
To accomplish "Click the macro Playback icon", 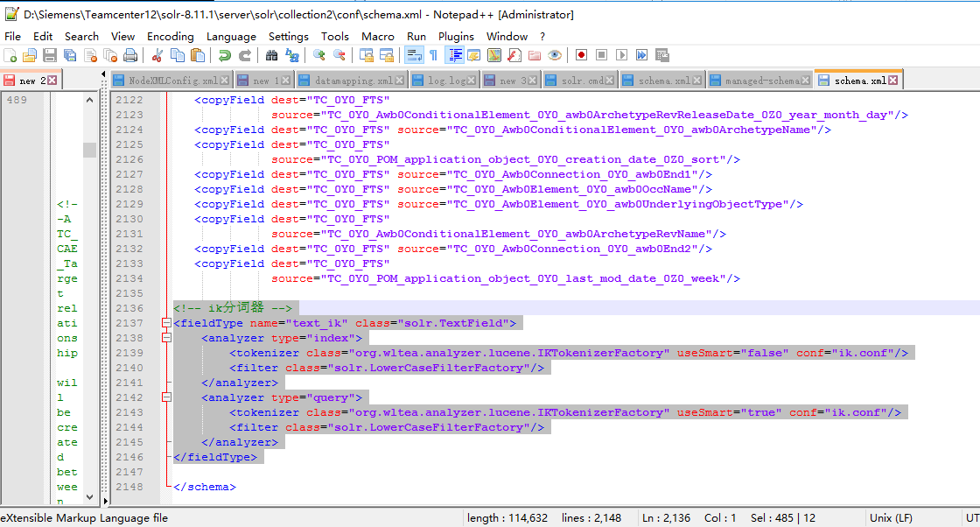I will pos(621,55).
